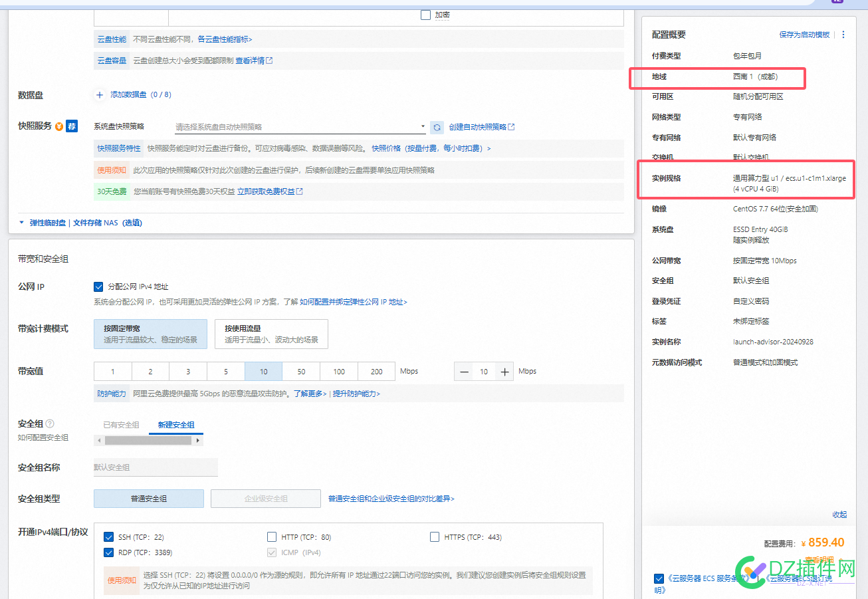Set bandwidth value to 1 Mbps

tap(113, 372)
